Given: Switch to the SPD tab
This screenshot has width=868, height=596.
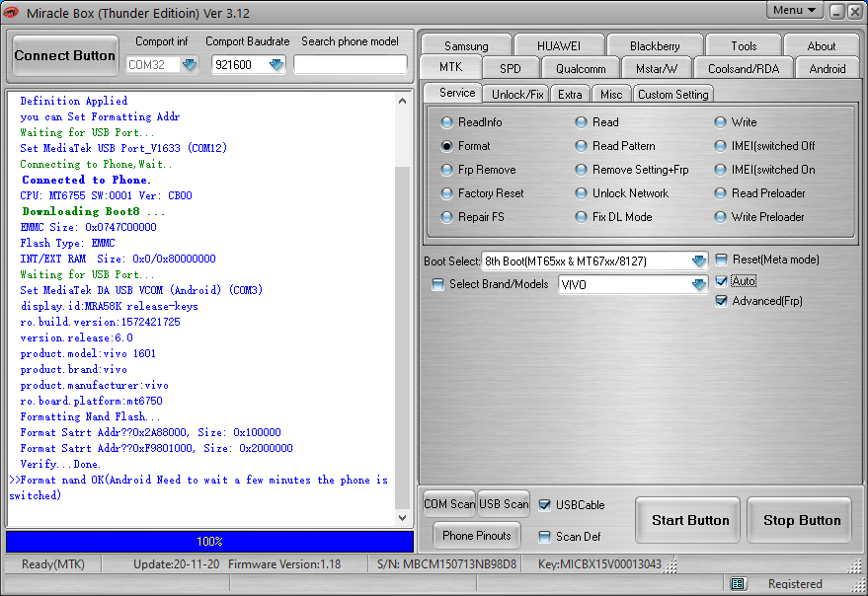Looking at the screenshot, I should 510,69.
